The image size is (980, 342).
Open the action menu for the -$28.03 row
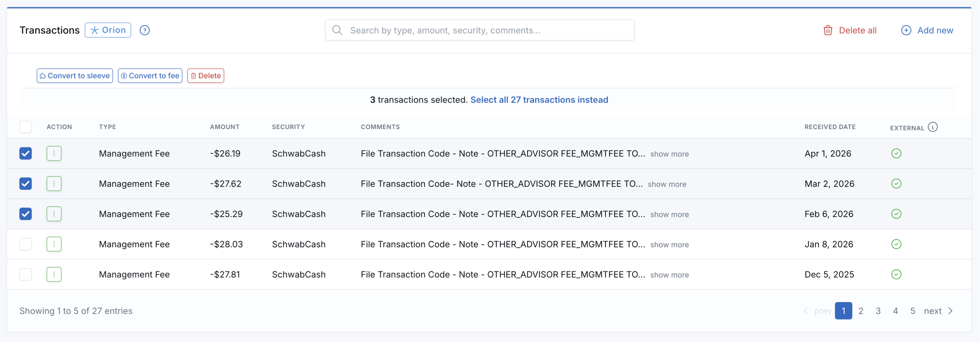point(54,244)
